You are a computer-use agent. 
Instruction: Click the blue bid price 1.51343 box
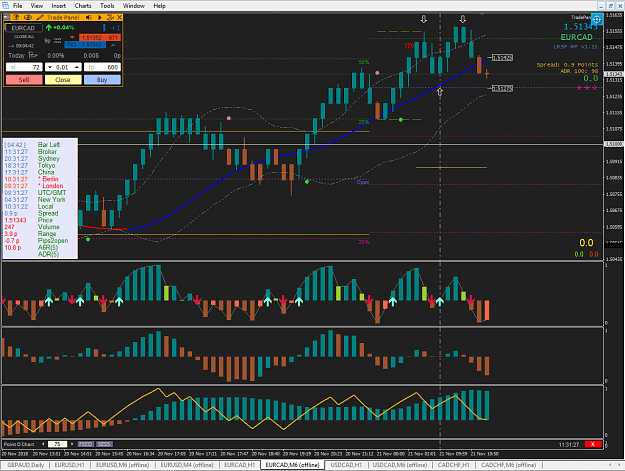[85, 45]
